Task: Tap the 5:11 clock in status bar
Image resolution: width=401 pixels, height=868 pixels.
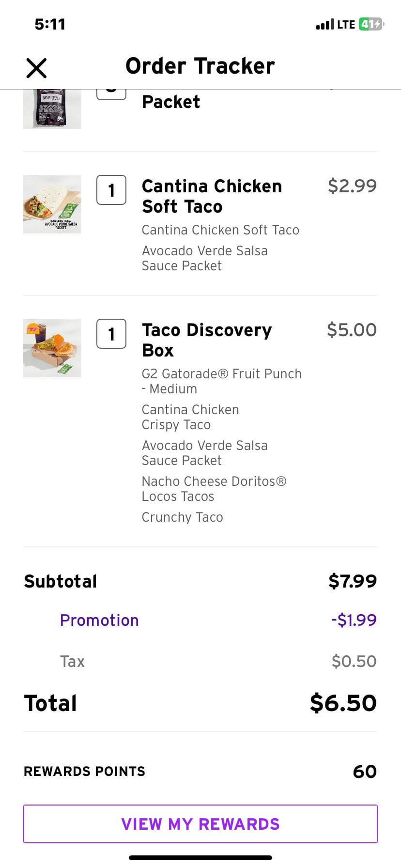Action: click(x=50, y=24)
